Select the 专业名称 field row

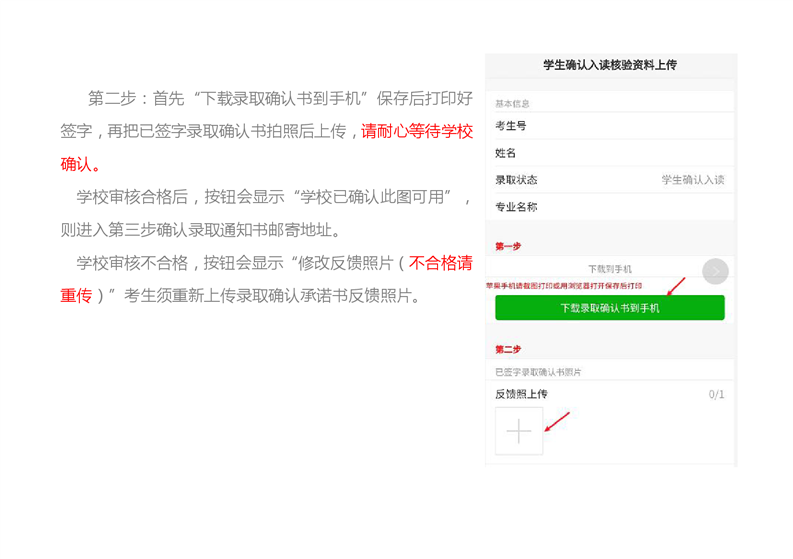pos(609,207)
